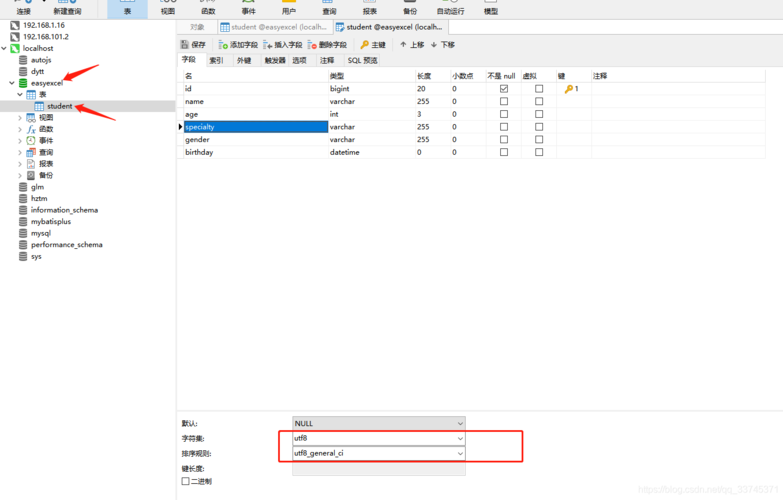The image size is (783, 500).
Task: Toggle 不是 null for specialty field
Action: (504, 126)
